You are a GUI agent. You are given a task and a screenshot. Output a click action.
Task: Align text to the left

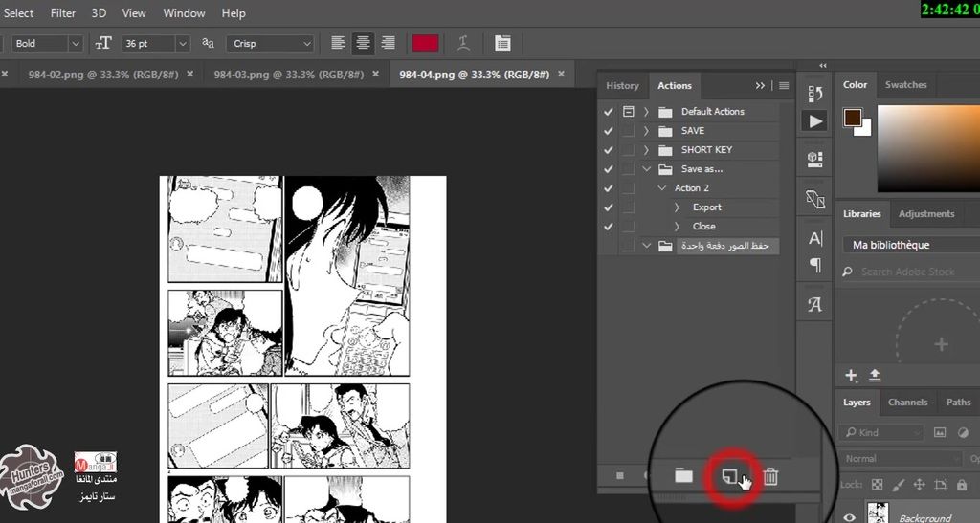point(338,43)
